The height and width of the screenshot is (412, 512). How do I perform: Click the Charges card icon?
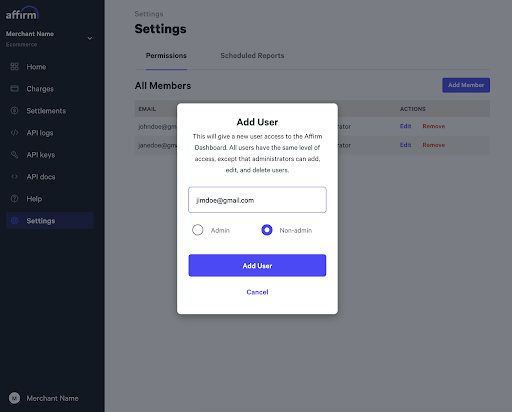(x=14, y=89)
